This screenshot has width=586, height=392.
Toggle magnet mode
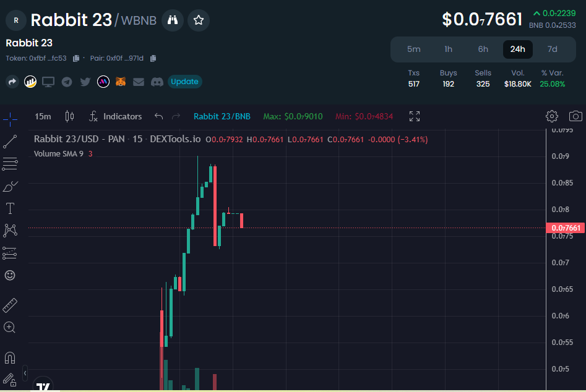10,358
